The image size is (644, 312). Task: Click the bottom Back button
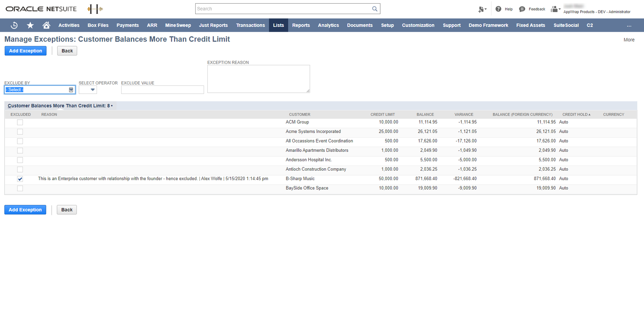(x=67, y=210)
